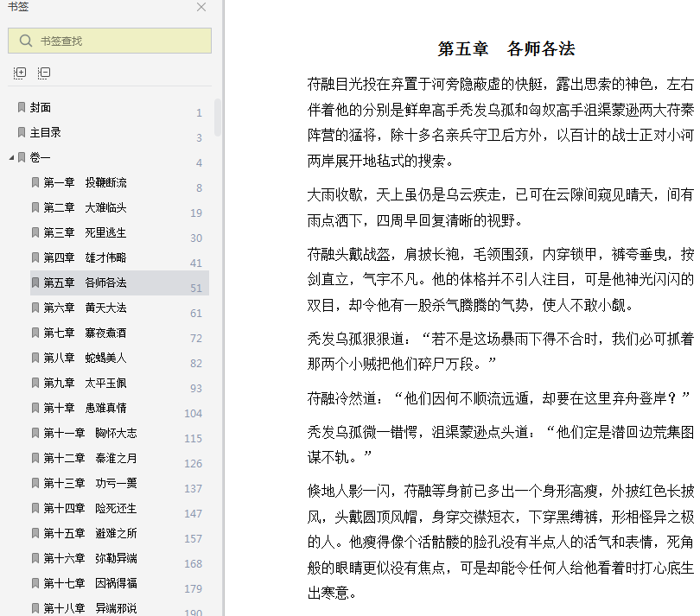Go to 第十六章 弥勒异端
Viewport: 700px width, 616px height.
90,558
